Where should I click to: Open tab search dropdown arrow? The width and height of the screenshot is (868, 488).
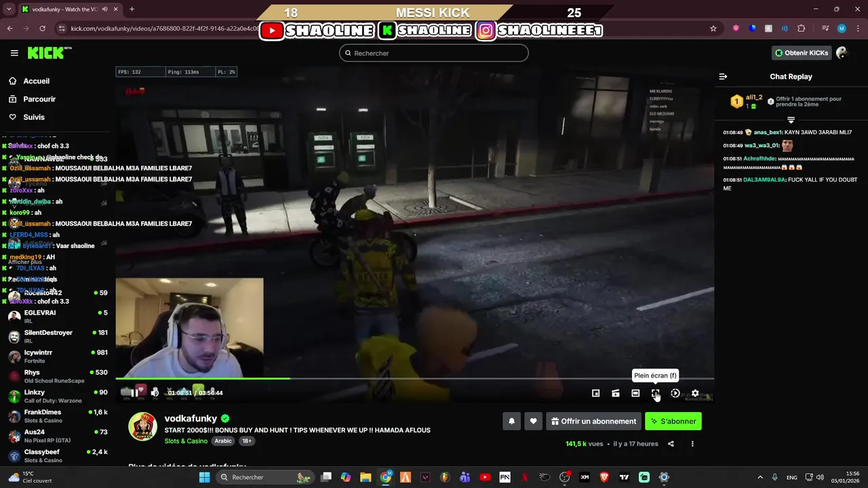8,9
